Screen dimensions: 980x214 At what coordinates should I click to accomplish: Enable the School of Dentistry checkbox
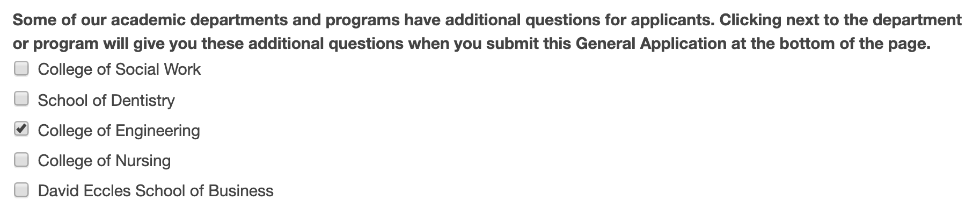click(21, 99)
